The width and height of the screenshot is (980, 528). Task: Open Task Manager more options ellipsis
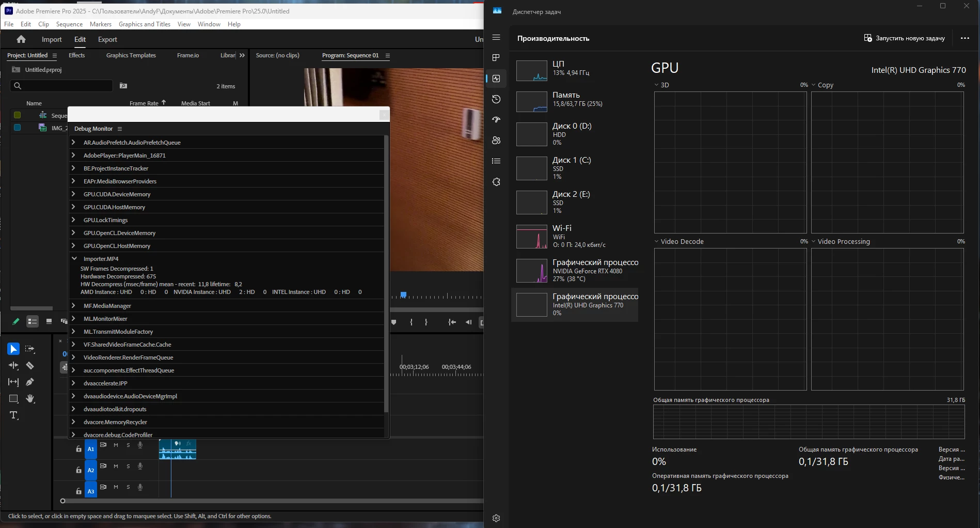[965, 38]
